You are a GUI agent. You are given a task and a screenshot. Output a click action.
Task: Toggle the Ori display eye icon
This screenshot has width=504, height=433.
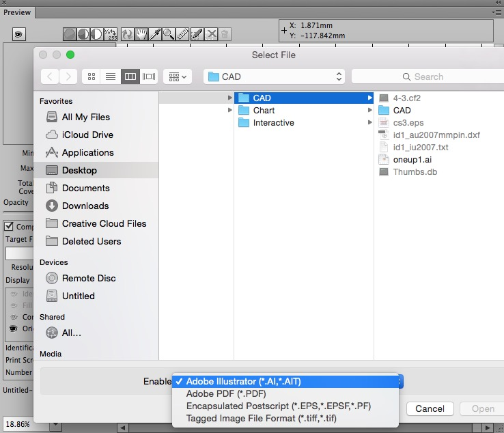(x=14, y=329)
